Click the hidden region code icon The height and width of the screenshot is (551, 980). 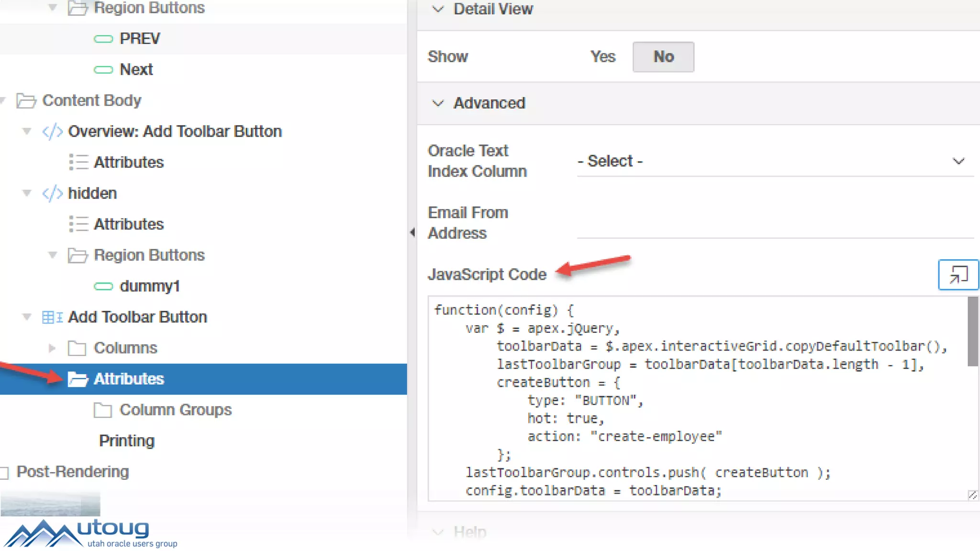[52, 193]
